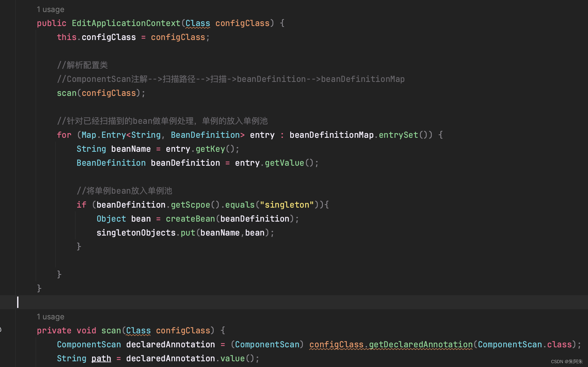Click the closing brace of the for loop

pos(59,275)
